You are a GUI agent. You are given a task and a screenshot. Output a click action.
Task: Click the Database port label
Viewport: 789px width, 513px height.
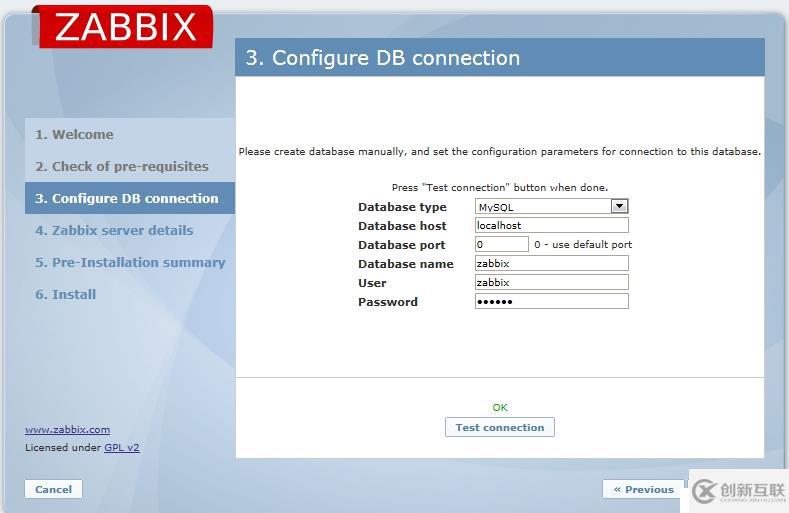(x=402, y=245)
